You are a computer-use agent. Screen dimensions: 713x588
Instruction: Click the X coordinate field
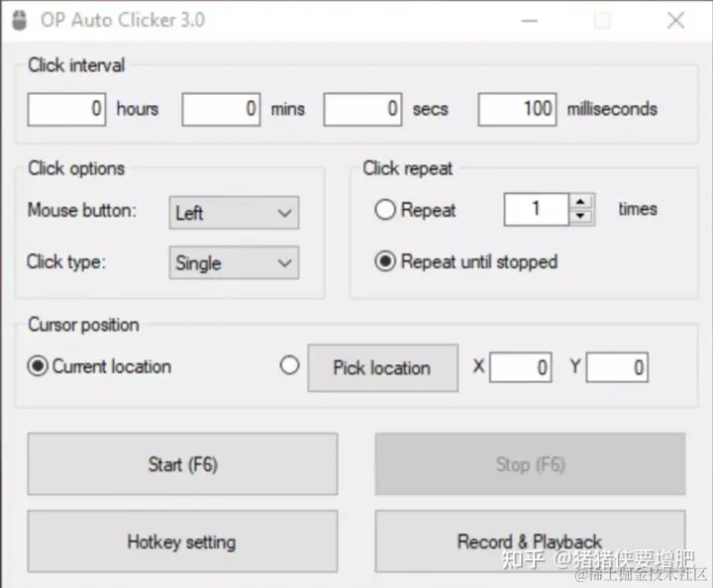(521, 367)
